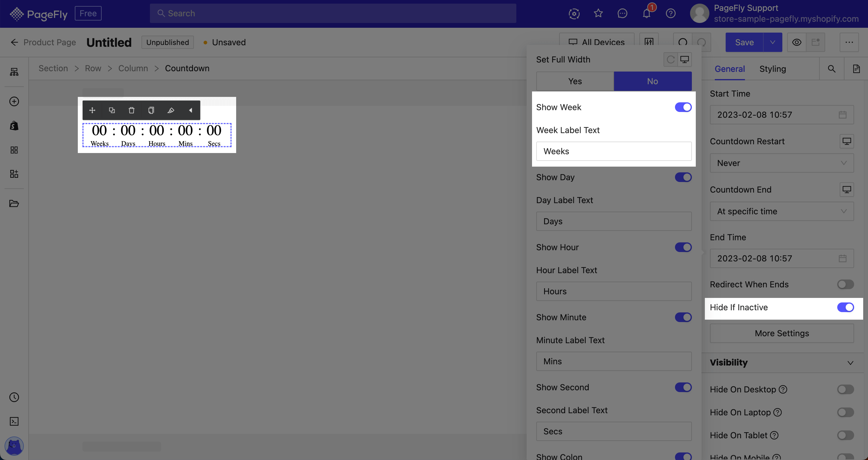Image resolution: width=868 pixels, height=460 pixels.
Task: Open the saved sections folder icon
Action: coord(14,203)
